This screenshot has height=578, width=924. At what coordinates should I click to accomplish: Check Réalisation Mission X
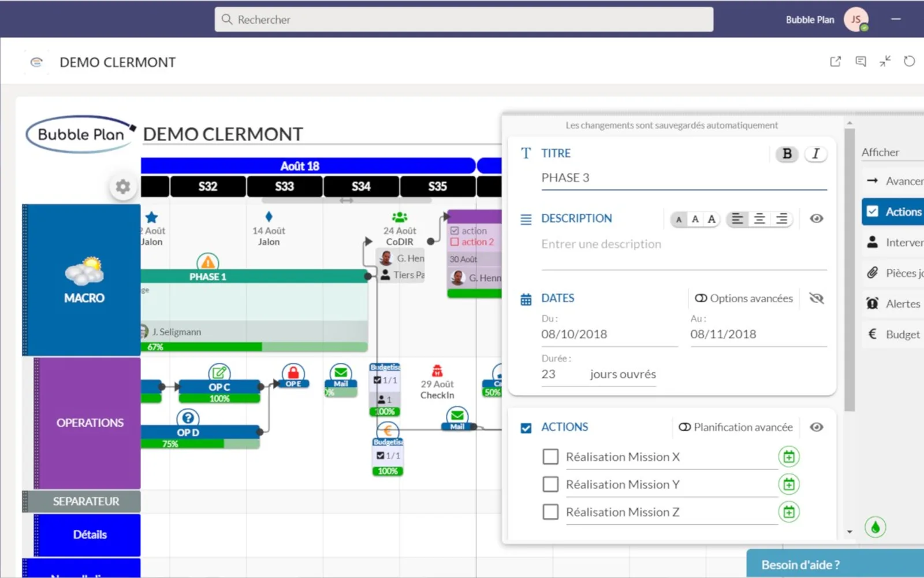(550, 457)
